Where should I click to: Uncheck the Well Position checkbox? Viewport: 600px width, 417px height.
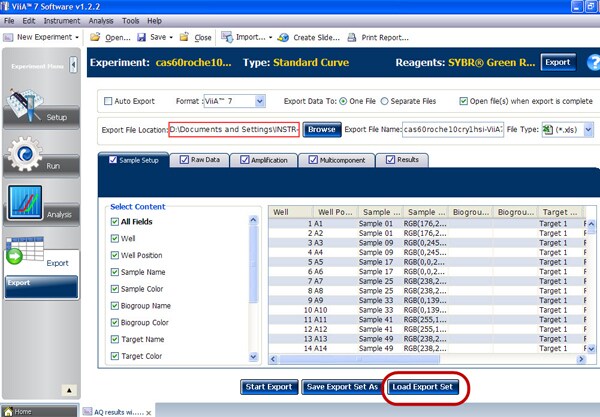click(x=114, y=255)
